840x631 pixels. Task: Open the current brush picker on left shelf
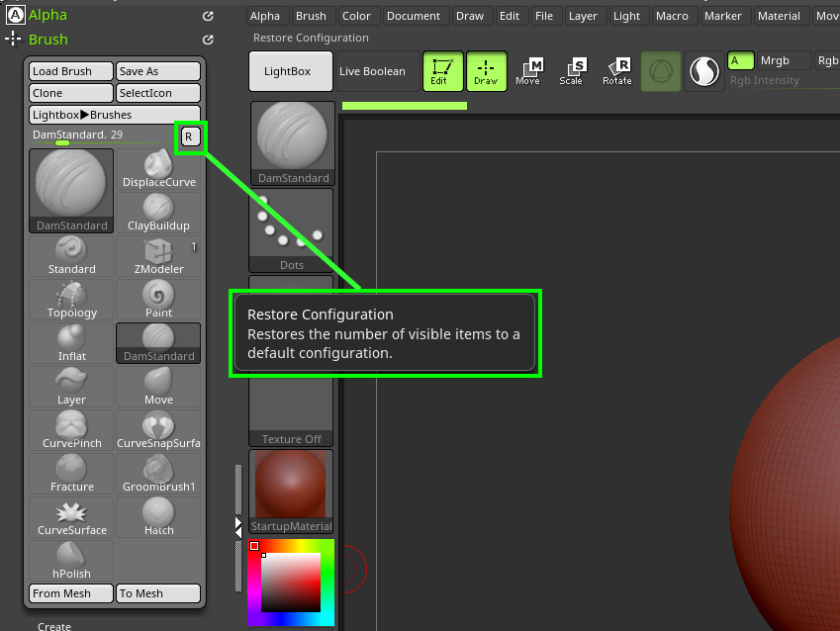click(293, 143)
